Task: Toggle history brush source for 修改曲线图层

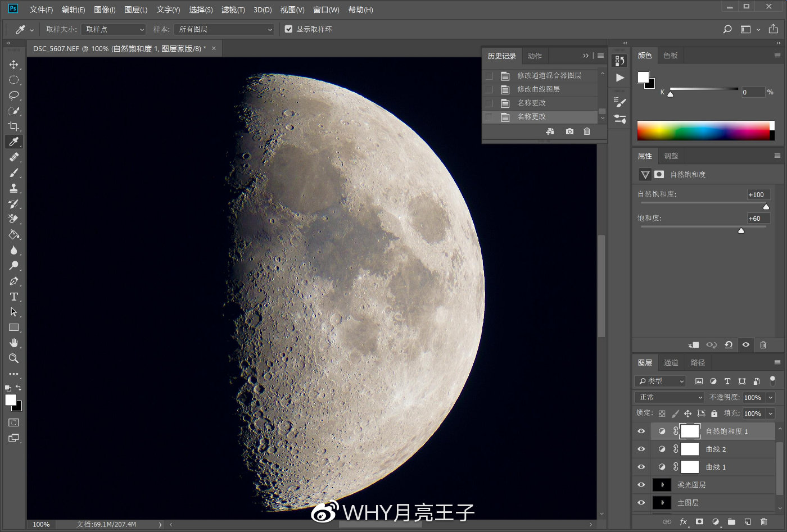Action: coord(489,89)
